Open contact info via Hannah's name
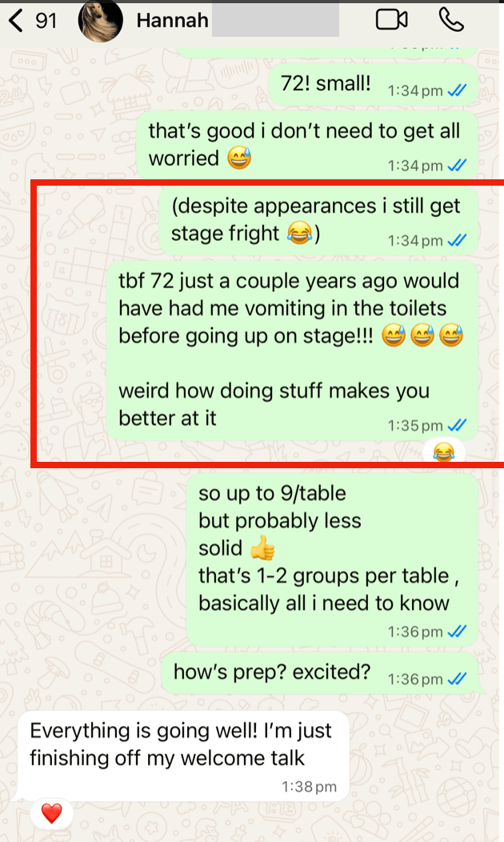504x842 pixels. pos(172,20)
